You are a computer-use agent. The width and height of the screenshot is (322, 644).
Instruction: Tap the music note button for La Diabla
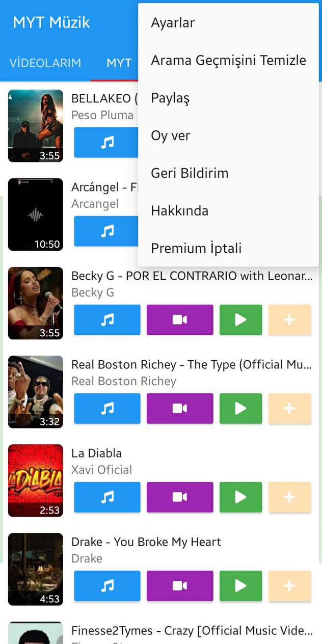[x=106, y=497]
